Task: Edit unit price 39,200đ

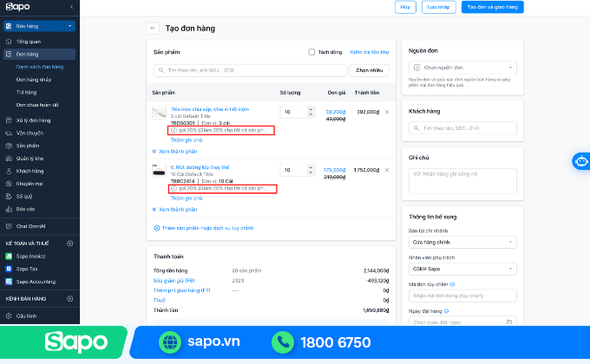Action: point(335,112)
